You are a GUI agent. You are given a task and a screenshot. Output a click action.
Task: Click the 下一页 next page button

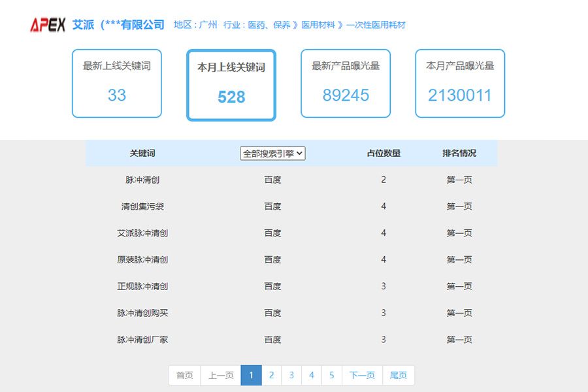click(361, 375)
